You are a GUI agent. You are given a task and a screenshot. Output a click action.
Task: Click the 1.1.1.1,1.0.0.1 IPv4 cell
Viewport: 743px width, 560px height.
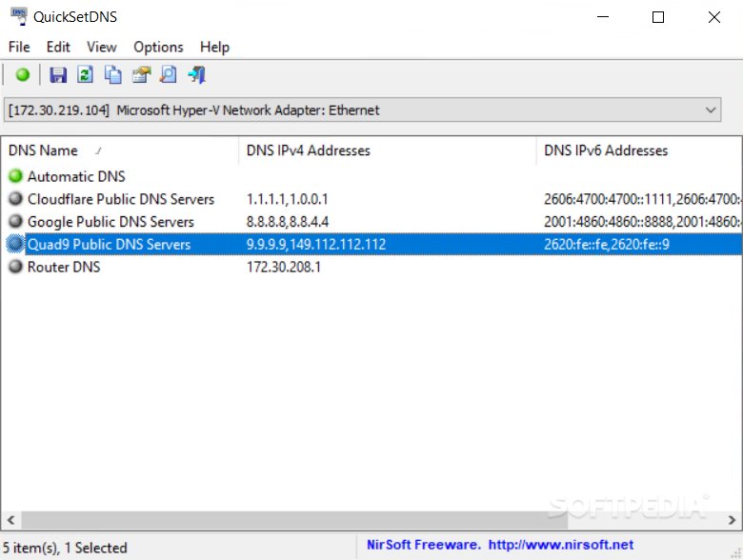pos(287,199)
